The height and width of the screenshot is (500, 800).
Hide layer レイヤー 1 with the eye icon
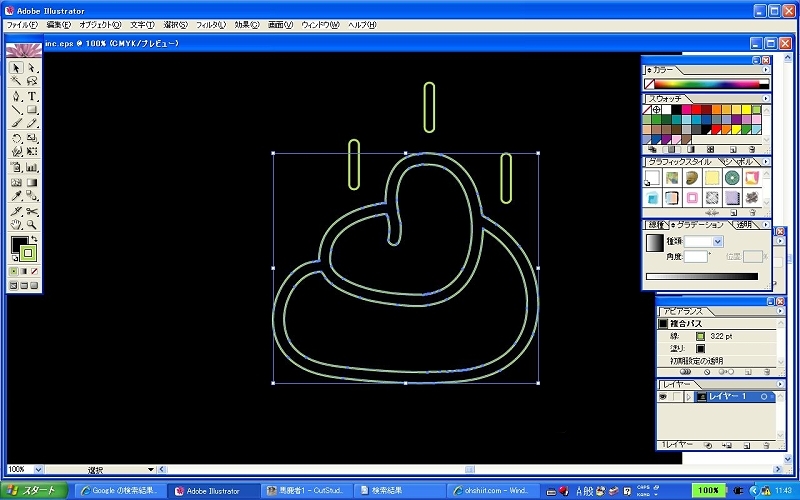click(662, 397)
